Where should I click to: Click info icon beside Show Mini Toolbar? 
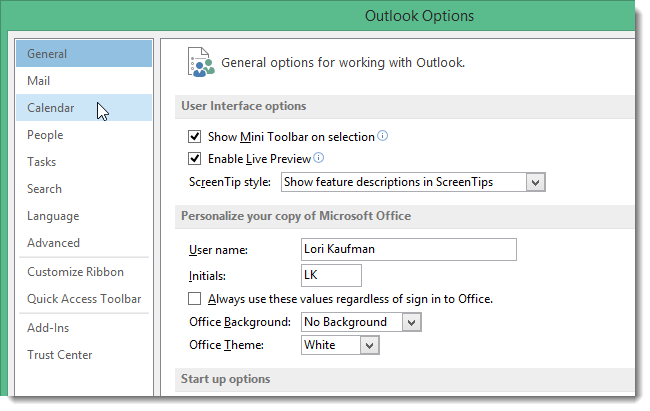(x=383, y=136)
